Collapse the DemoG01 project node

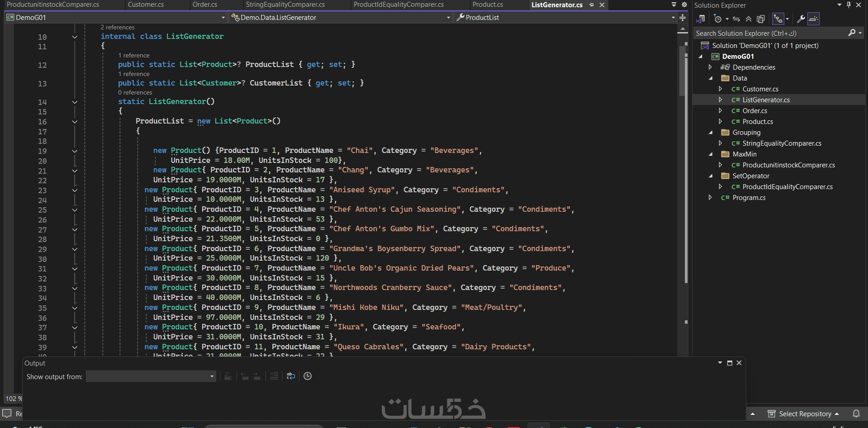701,57
